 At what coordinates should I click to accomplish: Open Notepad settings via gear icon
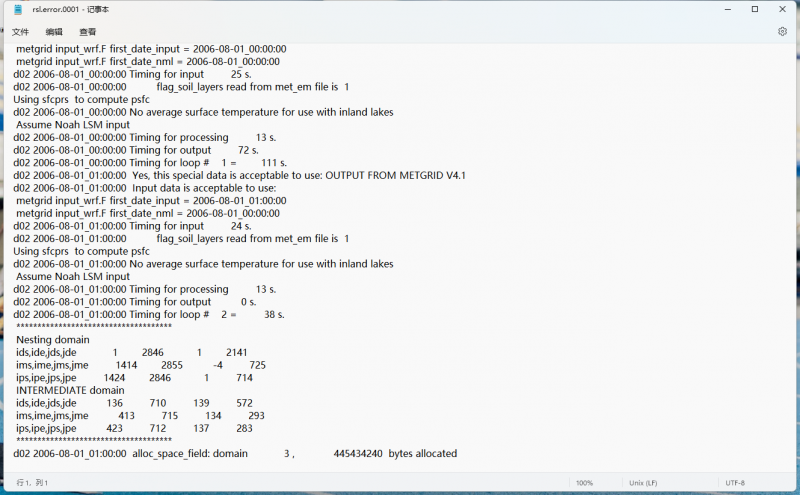782,32
